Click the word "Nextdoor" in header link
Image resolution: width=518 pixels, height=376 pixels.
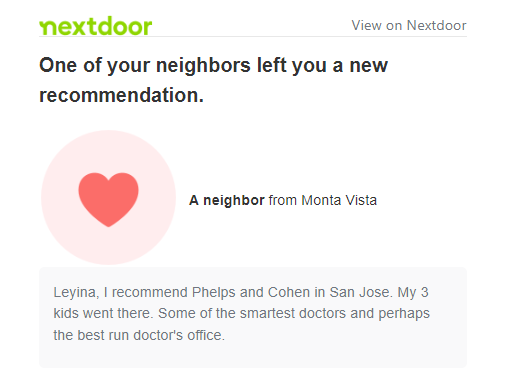coord(437,25)
